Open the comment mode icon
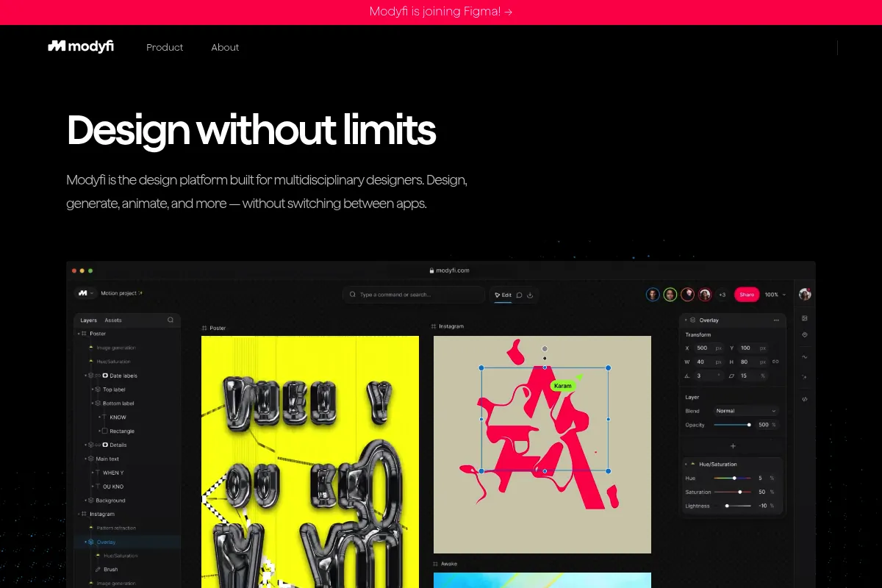 [x=519, y=295]
